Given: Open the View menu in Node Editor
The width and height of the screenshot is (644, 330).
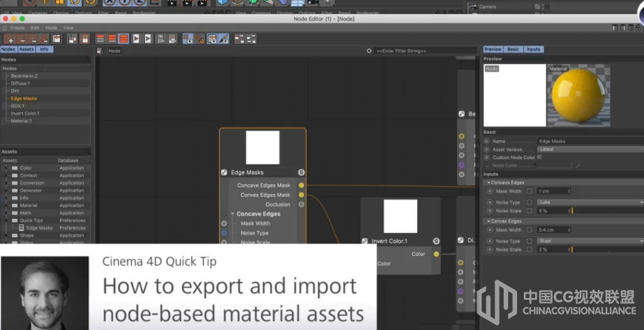Looking at the screenshot, I should (x=68, y=28).
